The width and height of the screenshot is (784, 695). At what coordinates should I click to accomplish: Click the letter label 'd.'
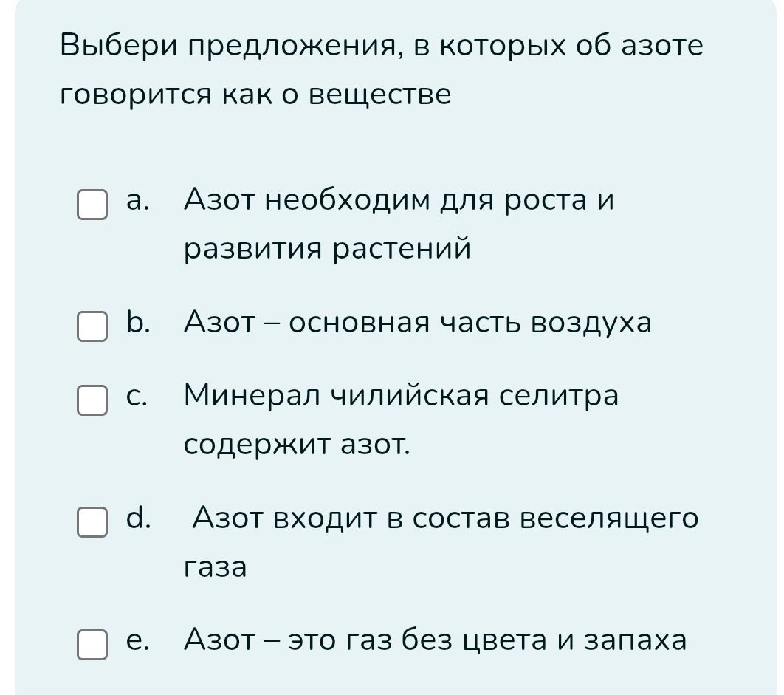coord(138,517)
